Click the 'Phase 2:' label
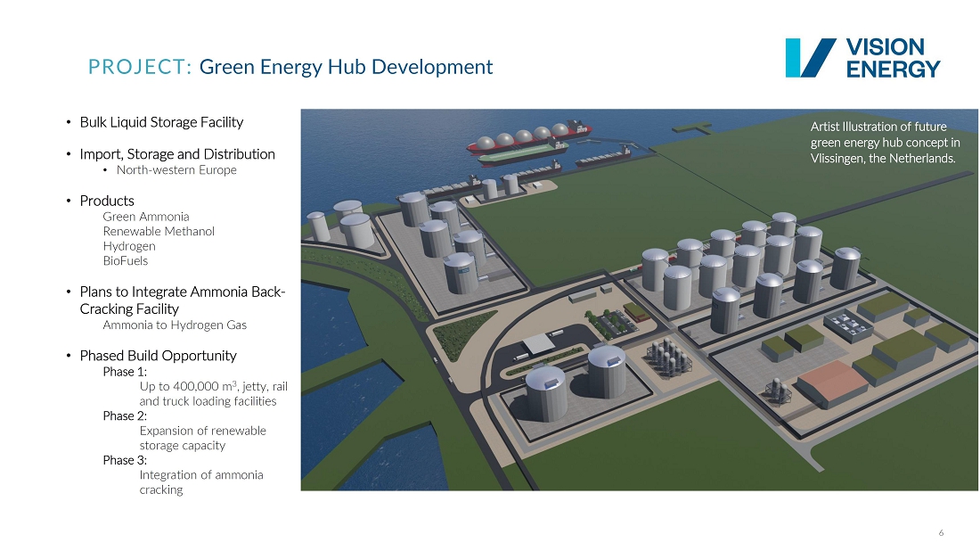Screen dimensions: 980x551 (125, 415)
